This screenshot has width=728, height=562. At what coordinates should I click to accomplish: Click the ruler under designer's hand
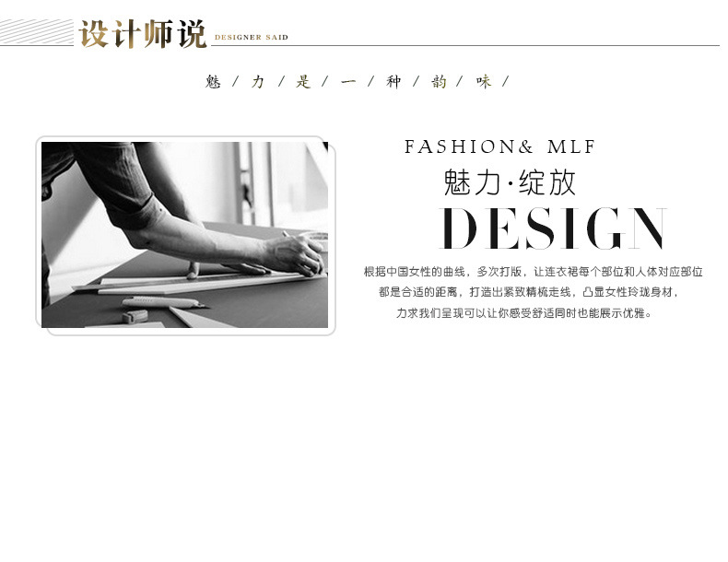200,282
